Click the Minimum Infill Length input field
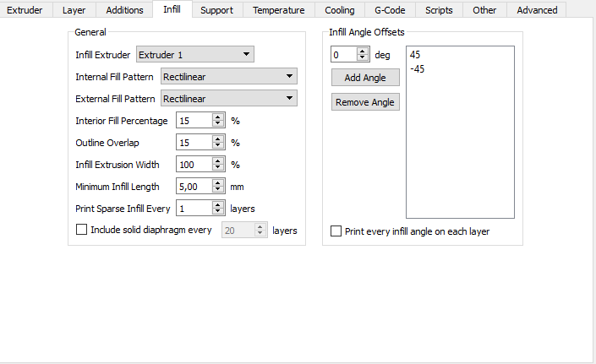Viewport: 596px width, 364px height. coord(194,187)
